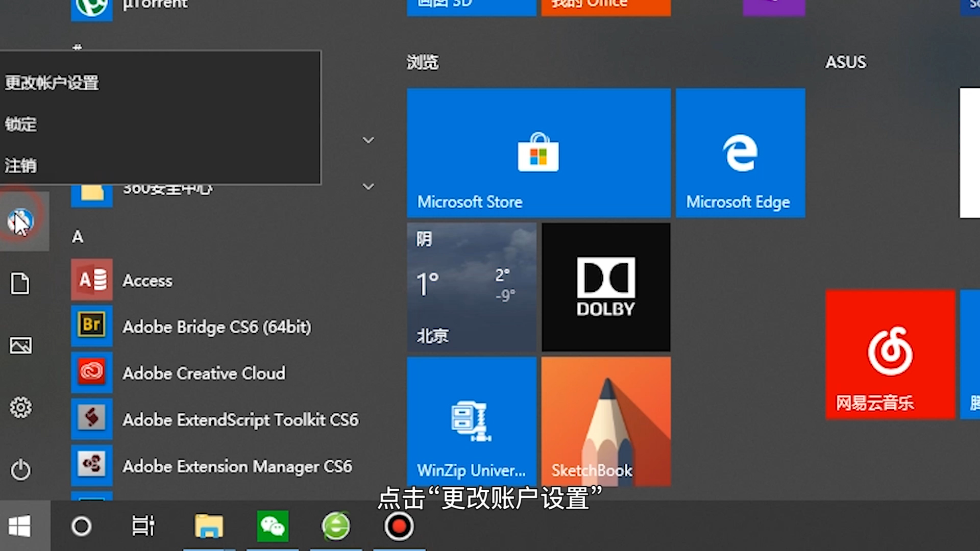Screen dimensions: 980x551
Task: Click the A letter group header
Action: pyautogui.click(x=78, y=237)
